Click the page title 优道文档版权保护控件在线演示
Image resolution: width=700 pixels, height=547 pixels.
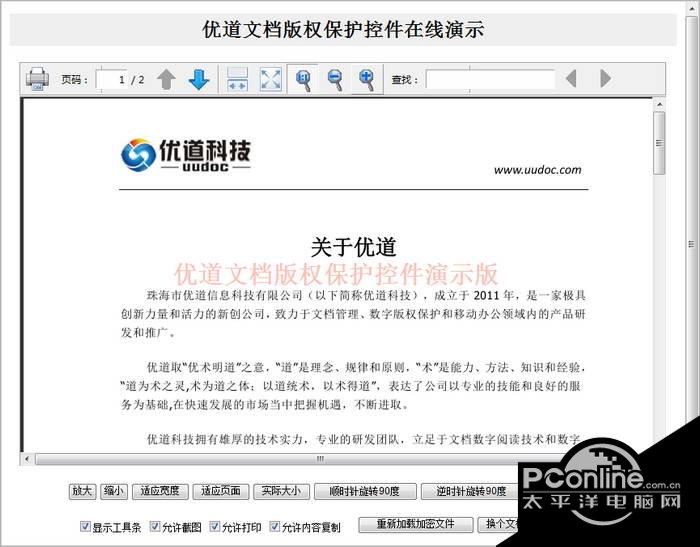pos(343,29)
